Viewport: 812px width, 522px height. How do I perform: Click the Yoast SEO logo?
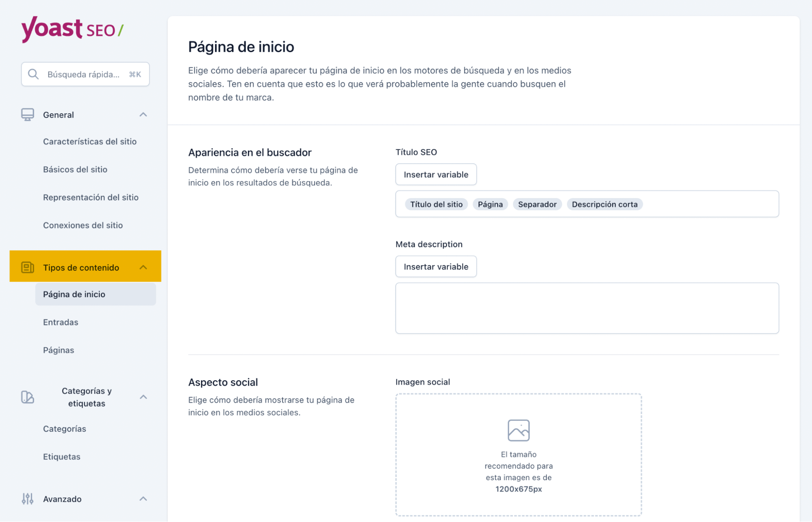[x=71, y=29]
